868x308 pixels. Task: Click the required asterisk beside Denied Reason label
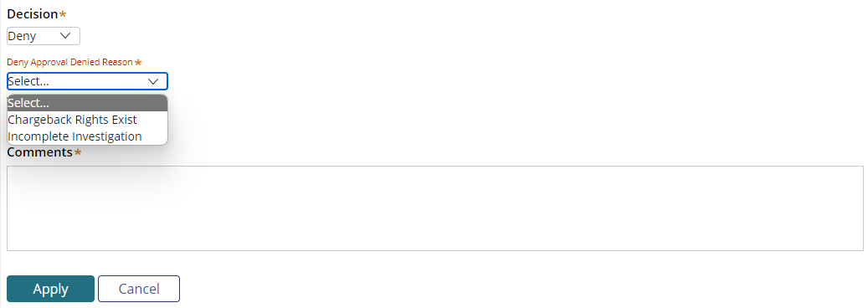pos(138,63)
